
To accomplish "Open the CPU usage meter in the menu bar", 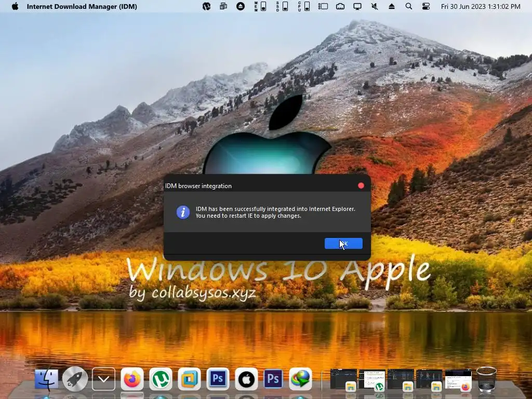I will [x=303, y=6].
